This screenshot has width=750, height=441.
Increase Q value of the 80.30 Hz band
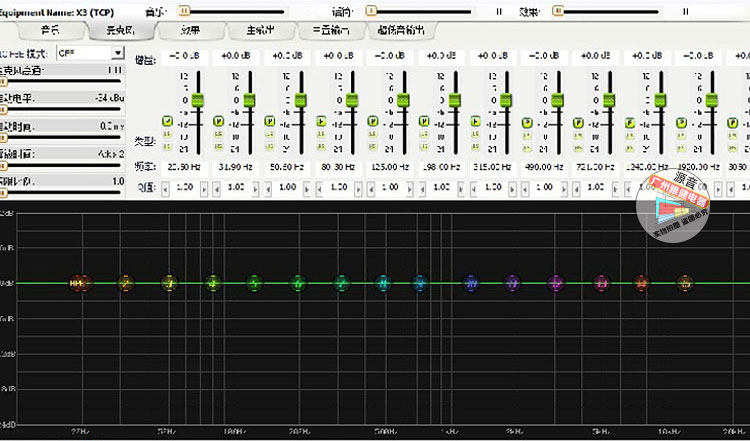tap(358, 189)
